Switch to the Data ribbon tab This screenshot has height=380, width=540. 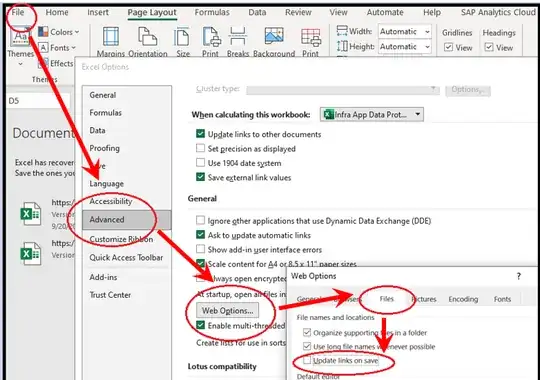[x=257, y=12]
